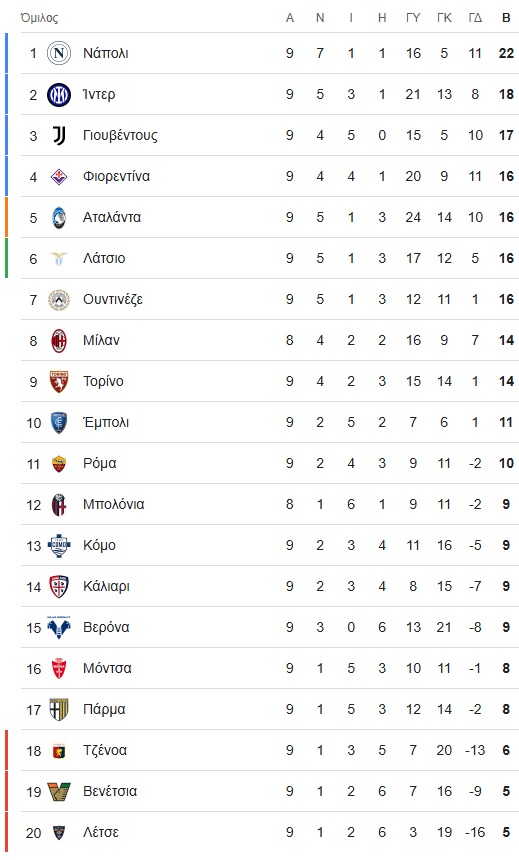Click the Napoli club crest icon
Viewport: 519px width, 860px height.
[59, 53]
